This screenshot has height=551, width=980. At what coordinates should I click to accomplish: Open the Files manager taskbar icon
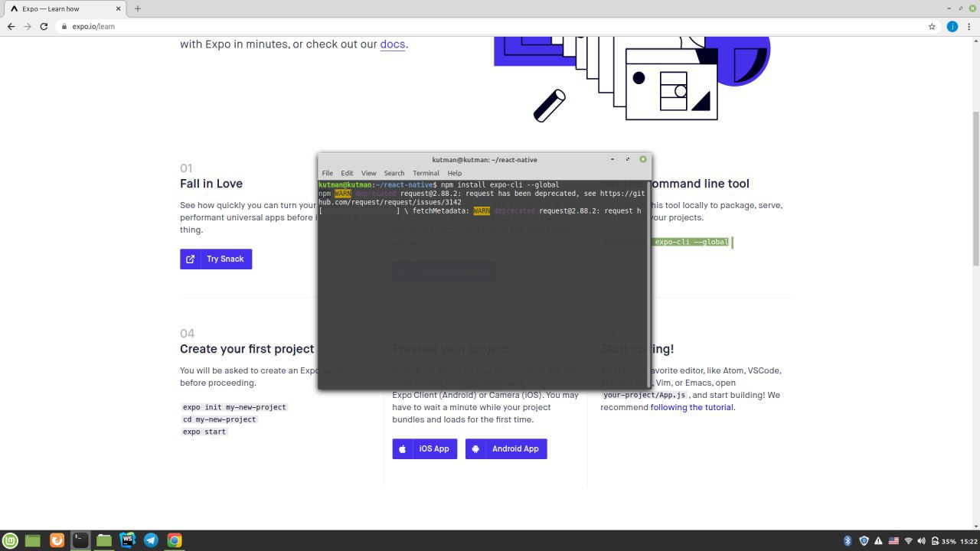tap(104, 540)
